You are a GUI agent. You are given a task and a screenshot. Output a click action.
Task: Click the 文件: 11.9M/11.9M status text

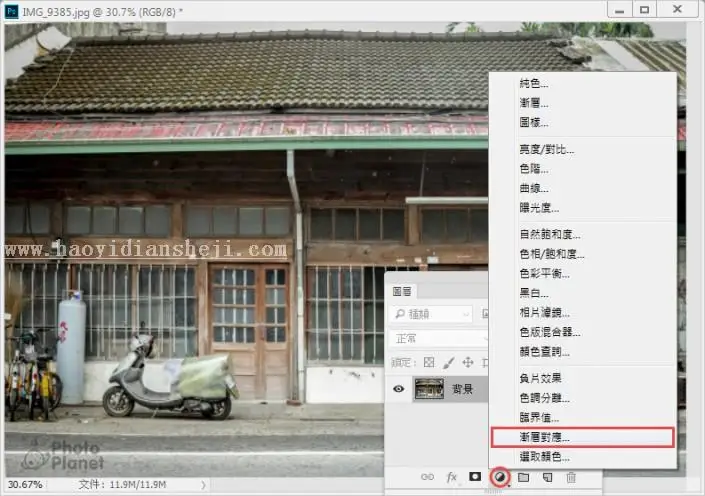(122, 485)
